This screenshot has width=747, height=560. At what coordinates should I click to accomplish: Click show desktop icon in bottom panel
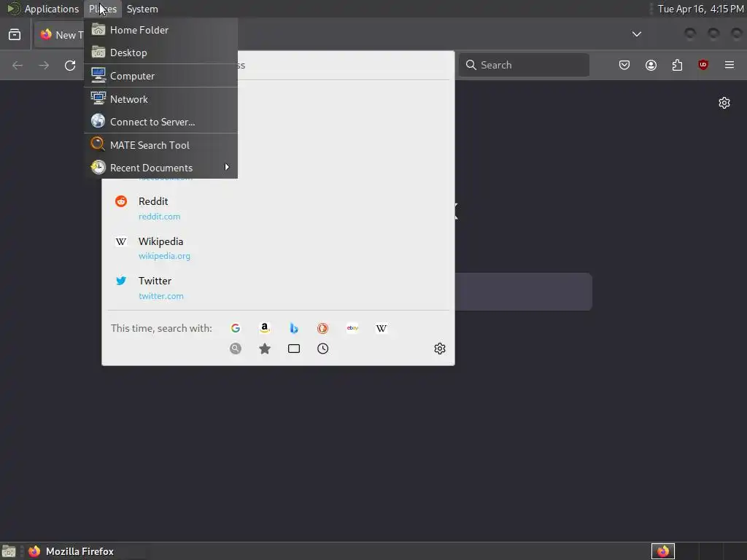tap(9, 551)
